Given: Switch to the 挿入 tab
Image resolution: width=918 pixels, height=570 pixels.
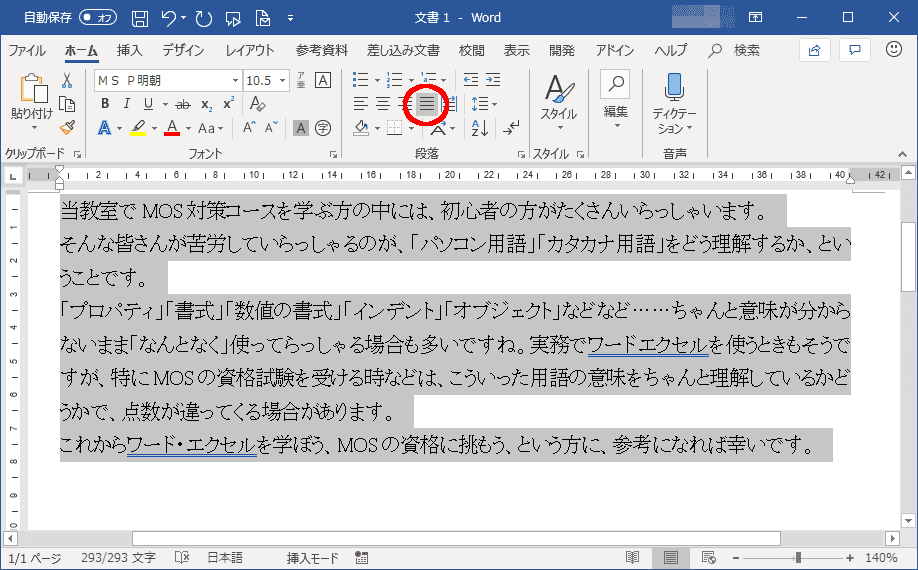Looking at the screenshot, I should [129, 50].
